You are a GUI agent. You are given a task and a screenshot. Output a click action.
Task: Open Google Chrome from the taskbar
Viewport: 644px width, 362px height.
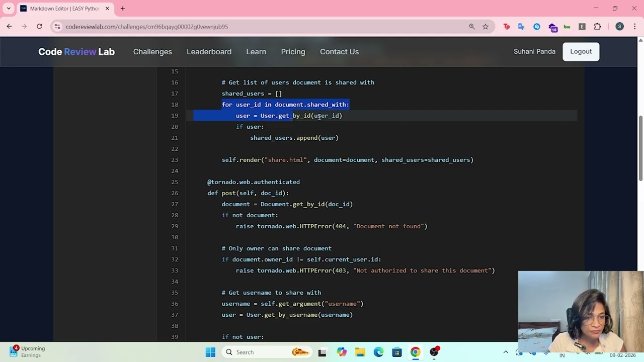pyautogui.click(x=415, y=352)
